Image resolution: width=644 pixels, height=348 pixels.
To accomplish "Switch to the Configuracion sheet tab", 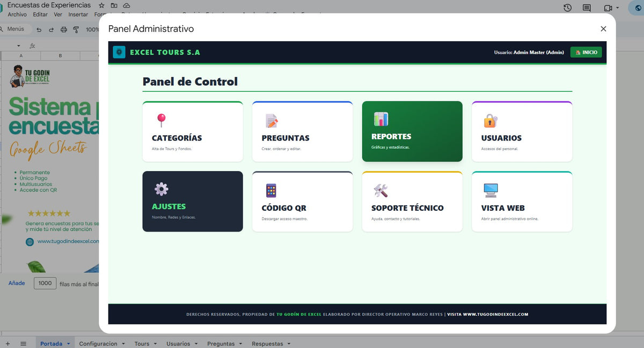I will coord(98,344).
